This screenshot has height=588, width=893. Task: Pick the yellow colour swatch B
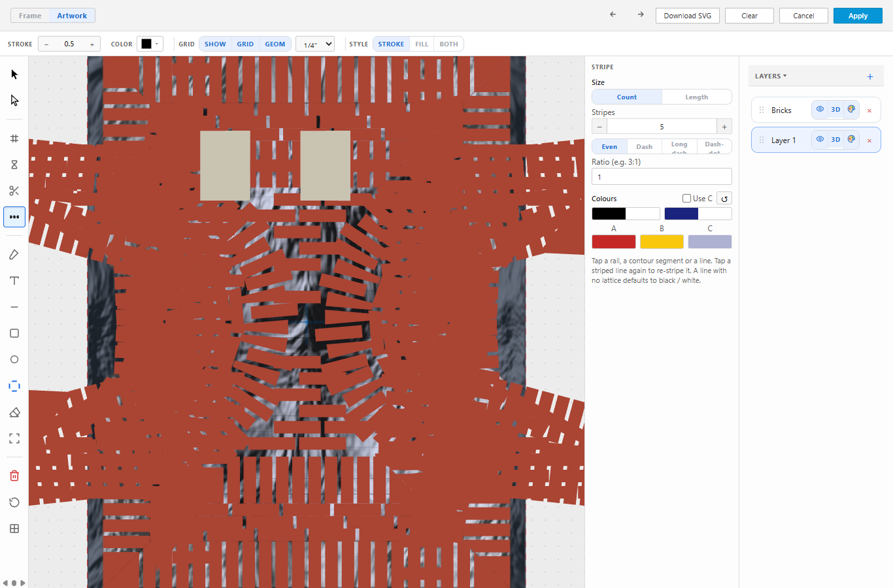(x=662, y=242)
